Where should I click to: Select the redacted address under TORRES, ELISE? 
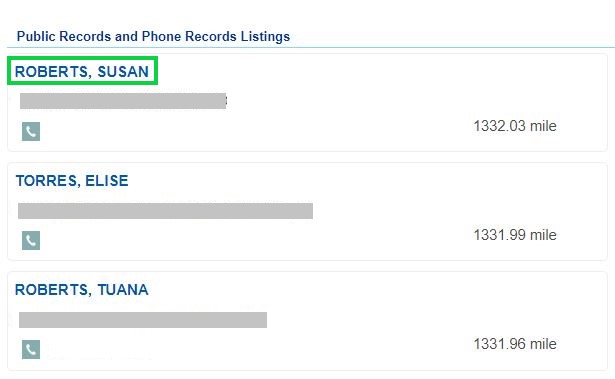point(166,211)
